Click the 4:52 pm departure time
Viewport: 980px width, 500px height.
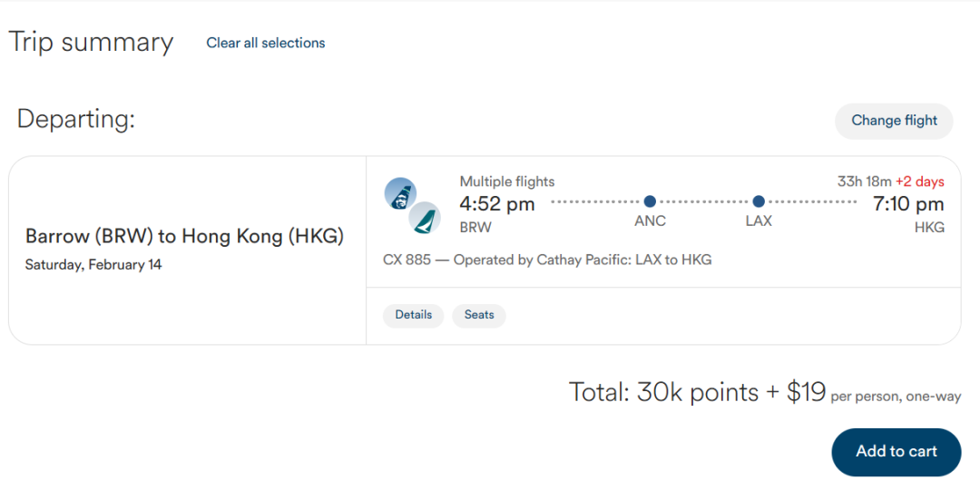coord(497,204)
